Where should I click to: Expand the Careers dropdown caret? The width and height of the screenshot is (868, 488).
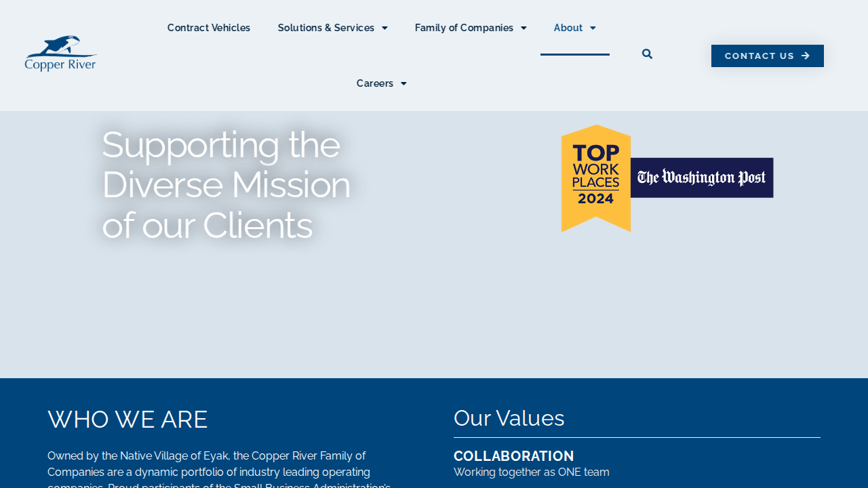pos(403,83)
